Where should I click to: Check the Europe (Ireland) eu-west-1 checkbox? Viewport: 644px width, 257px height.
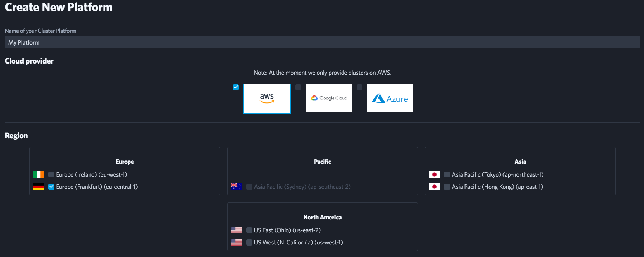51,174
